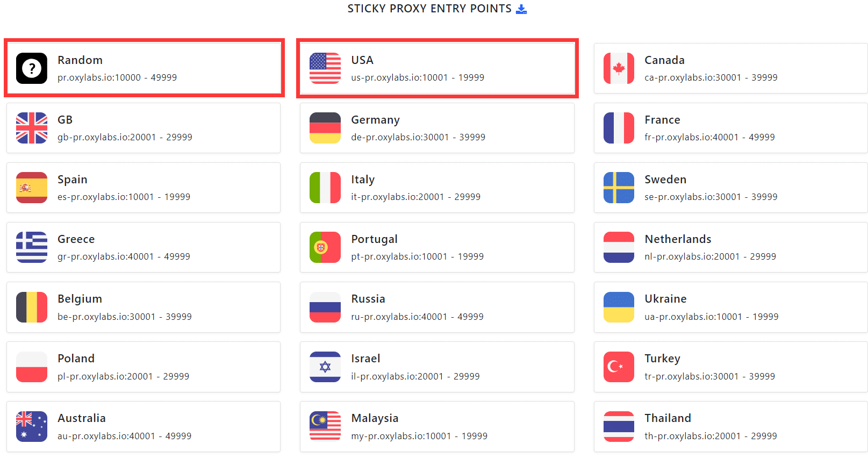Viewport: 868px width, 458px height.
Task: Click the Sweden flag icon
Action: click(x=619, y=188)
